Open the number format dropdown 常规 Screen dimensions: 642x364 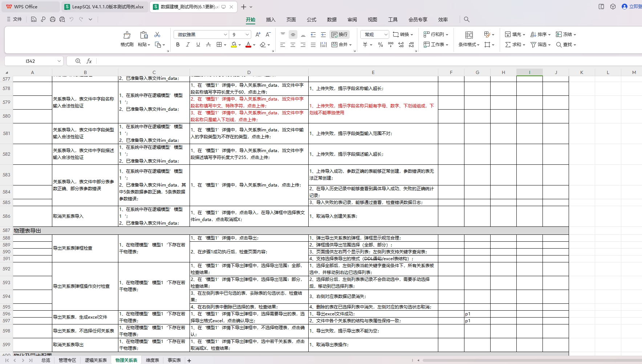(375, 34)
